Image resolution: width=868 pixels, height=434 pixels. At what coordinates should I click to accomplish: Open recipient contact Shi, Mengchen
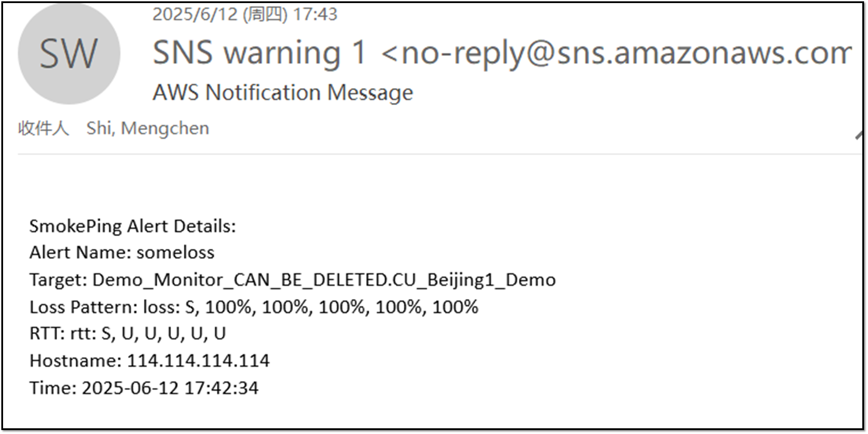(x=147, y=128)
